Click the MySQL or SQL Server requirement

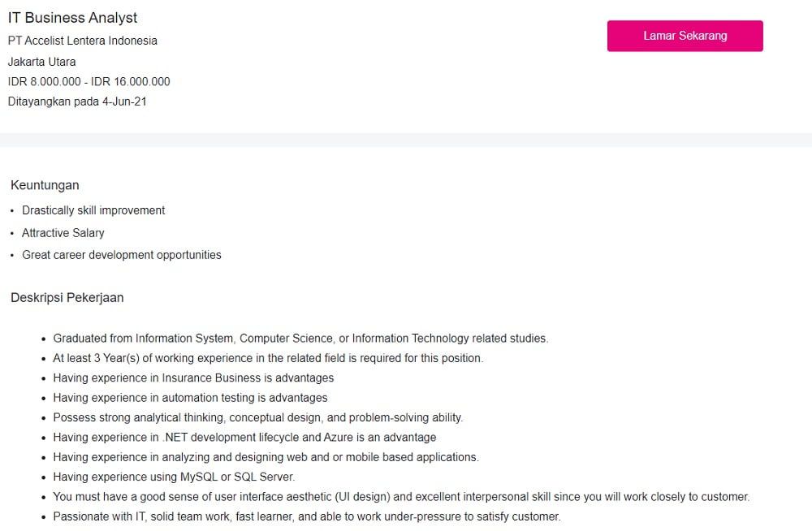174,477
